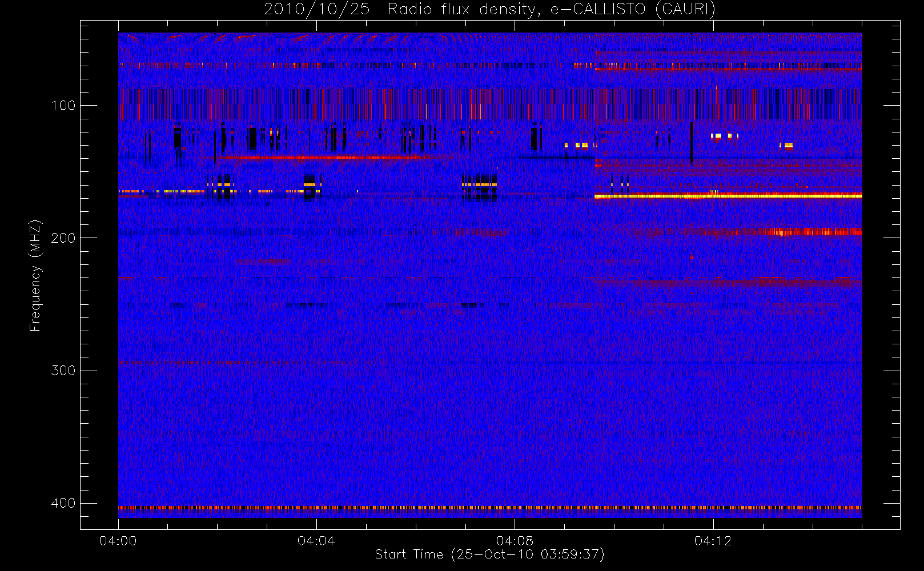Click the 04:00 time tick label
Viewport: 924px width, 571px height.
coord(118,541)
